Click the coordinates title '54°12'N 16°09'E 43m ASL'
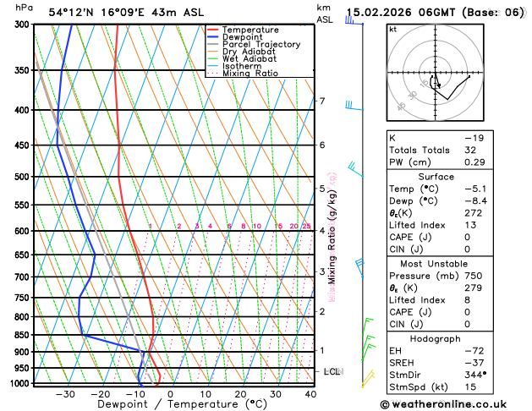Viewport: 532px width, 411px height. click(x=126, y=13)
